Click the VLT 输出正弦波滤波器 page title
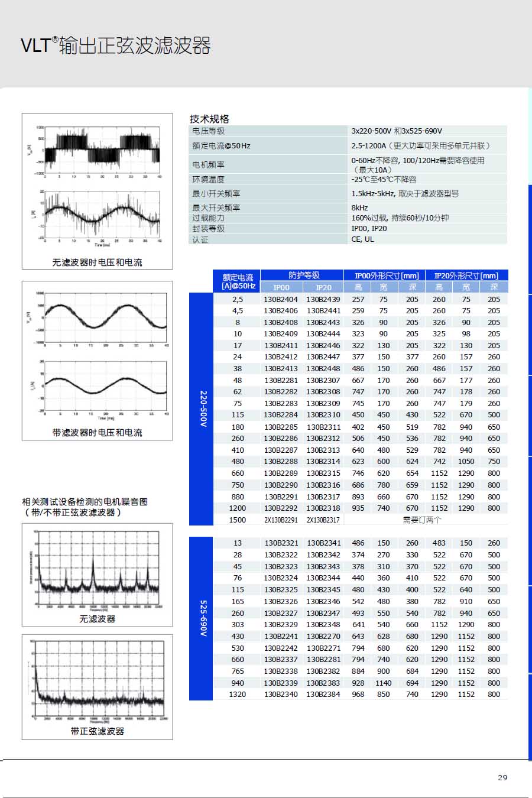 click(116, 46)
